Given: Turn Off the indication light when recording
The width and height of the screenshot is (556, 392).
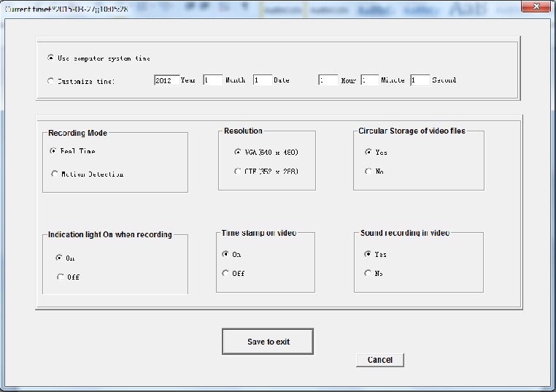Looking at the screenshot, I should (x=60, y=277).
